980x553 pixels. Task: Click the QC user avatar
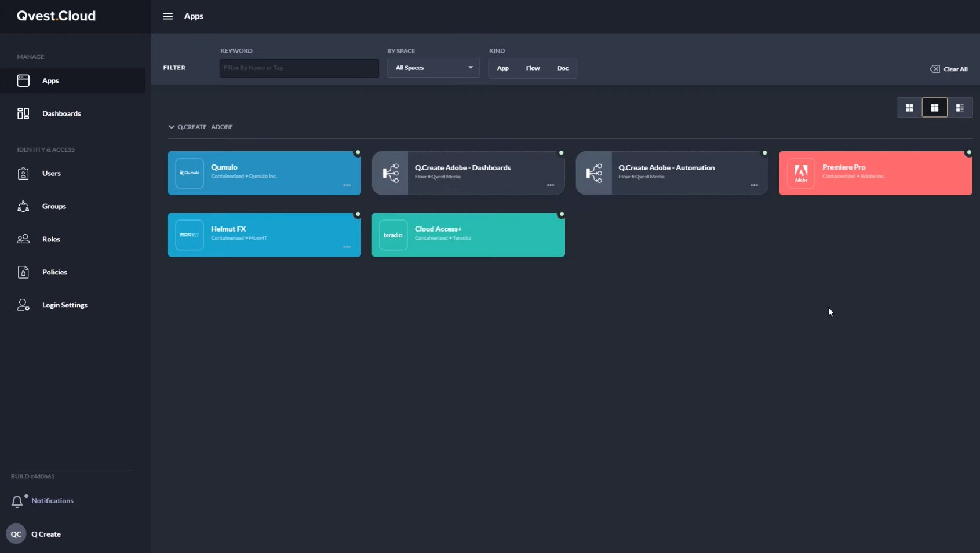(x=16, y=534)
